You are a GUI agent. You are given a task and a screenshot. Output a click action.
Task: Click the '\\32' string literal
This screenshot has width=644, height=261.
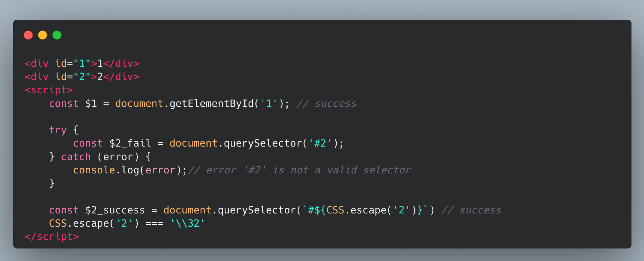click(187, 223)
